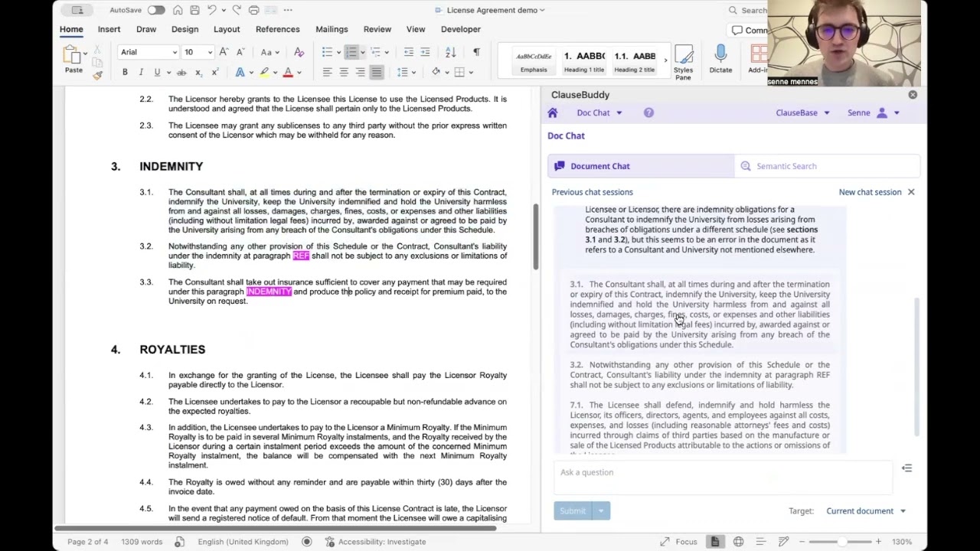
Task: Toggle superscript formatting
Action: click(x=215, y=72)
